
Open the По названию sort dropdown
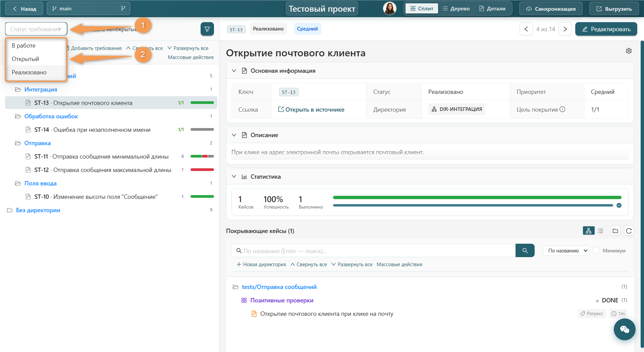pyautogui.click(x=566, y=250)
